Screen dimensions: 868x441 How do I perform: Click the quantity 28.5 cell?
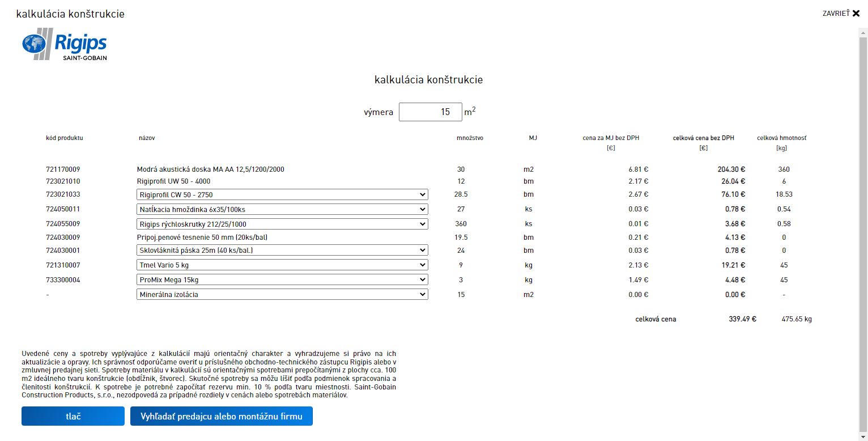click(x=461, y=194)
